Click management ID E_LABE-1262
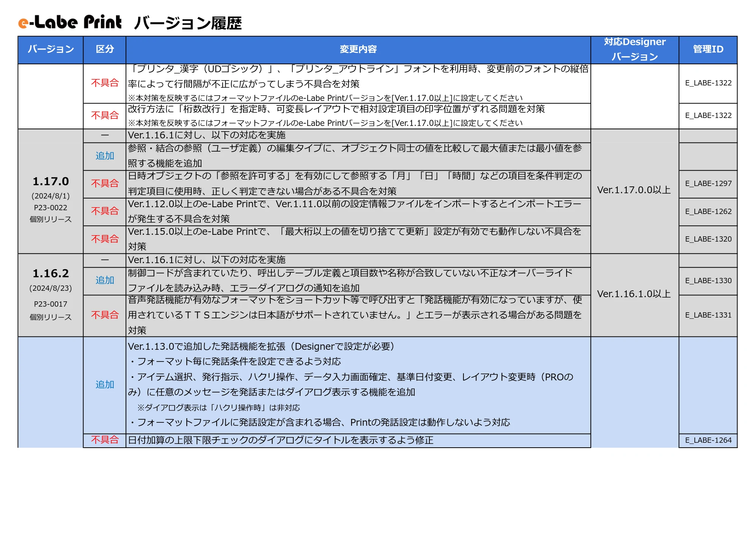 pyautogui.click(x=708, y=211)
